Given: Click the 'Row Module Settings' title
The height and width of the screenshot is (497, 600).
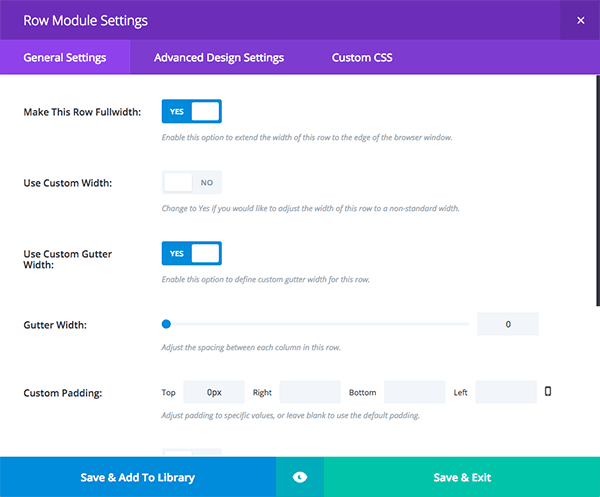Looking at the screenshot, I should (85, 21).
